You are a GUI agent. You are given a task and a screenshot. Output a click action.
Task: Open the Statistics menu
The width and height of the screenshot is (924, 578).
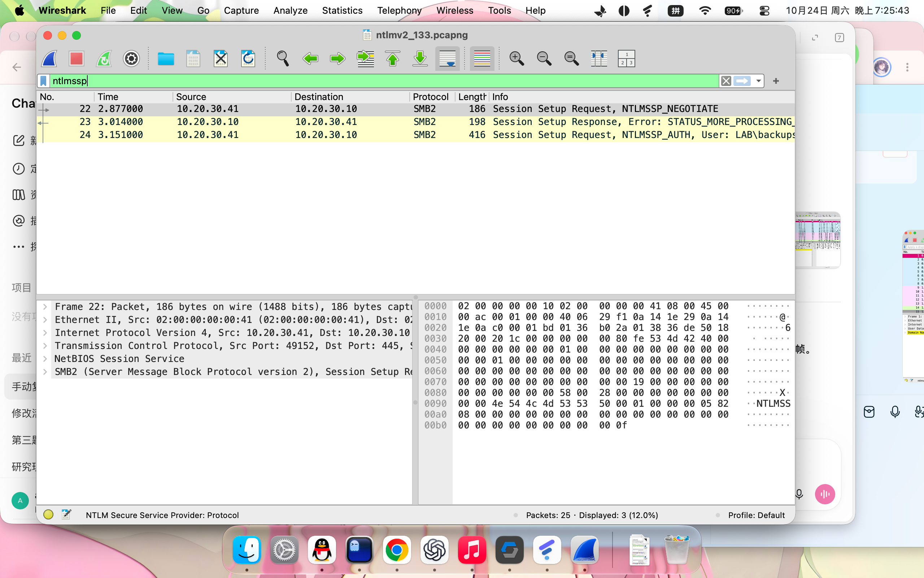(342, 10)
